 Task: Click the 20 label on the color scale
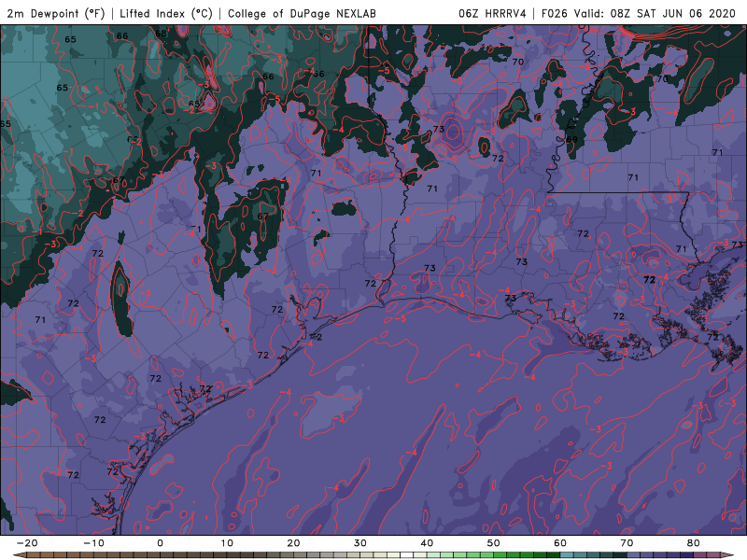[293, 543]
